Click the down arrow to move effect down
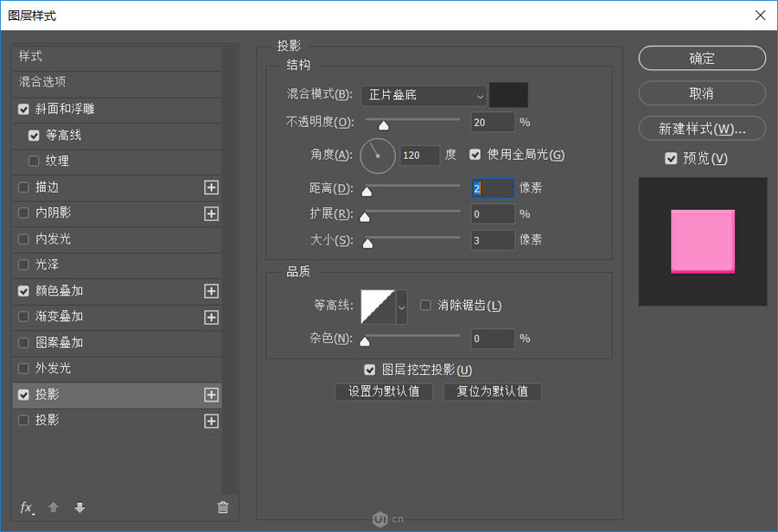The width and height of the screenshot is (778, 532). [79, 508]
